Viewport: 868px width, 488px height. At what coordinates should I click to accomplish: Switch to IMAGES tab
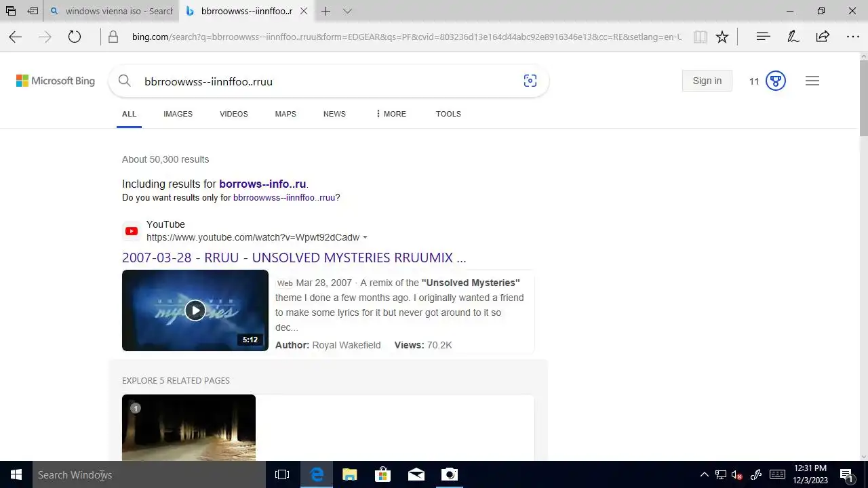tap(178, 114)
